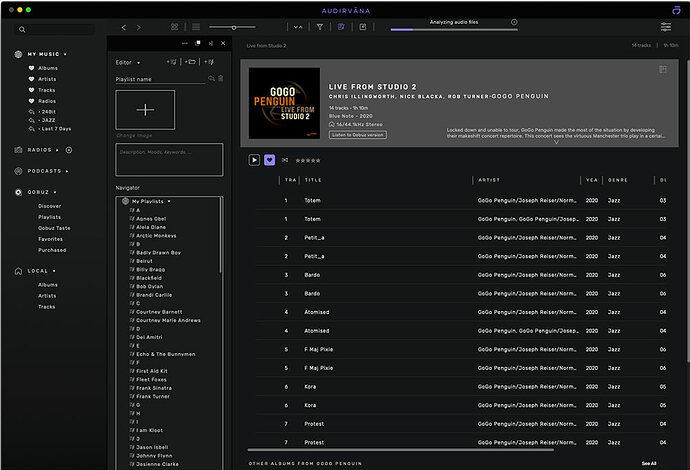Set the album star rating
The image size is (690, 470).
click(308, 161)
